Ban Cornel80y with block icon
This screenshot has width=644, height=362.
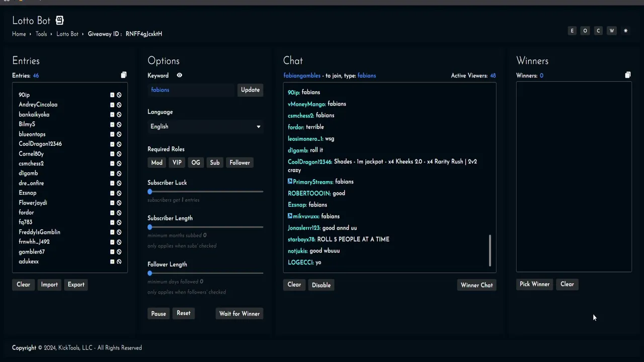point(119,154)
